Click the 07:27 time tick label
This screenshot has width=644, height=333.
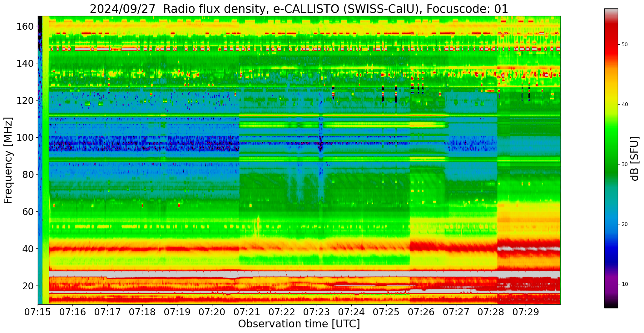click(x=456, y=312)
